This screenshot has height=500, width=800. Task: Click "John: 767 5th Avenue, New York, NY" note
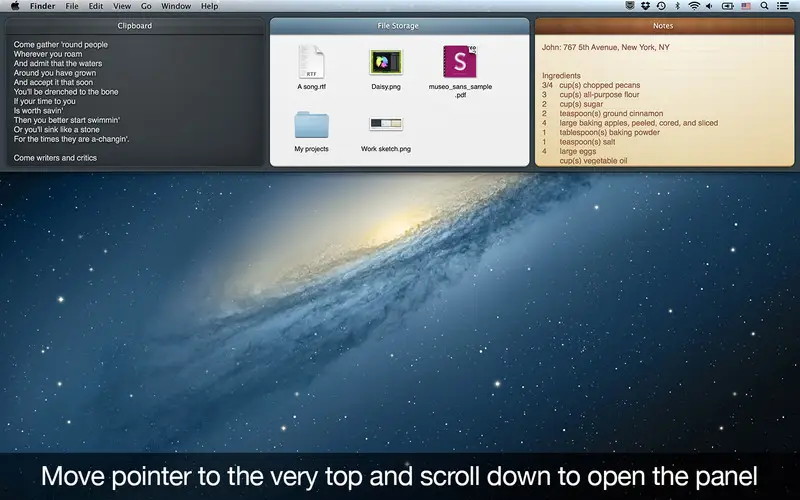click(x=606, y=47)
